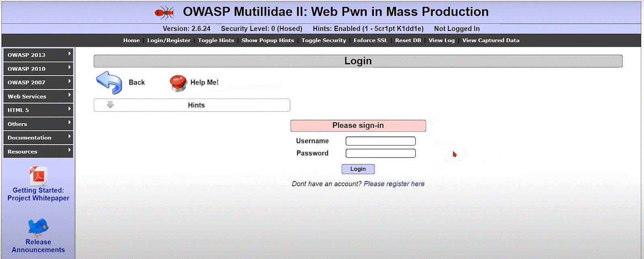Enable Enforce SSL option

[x=370, y=40]
